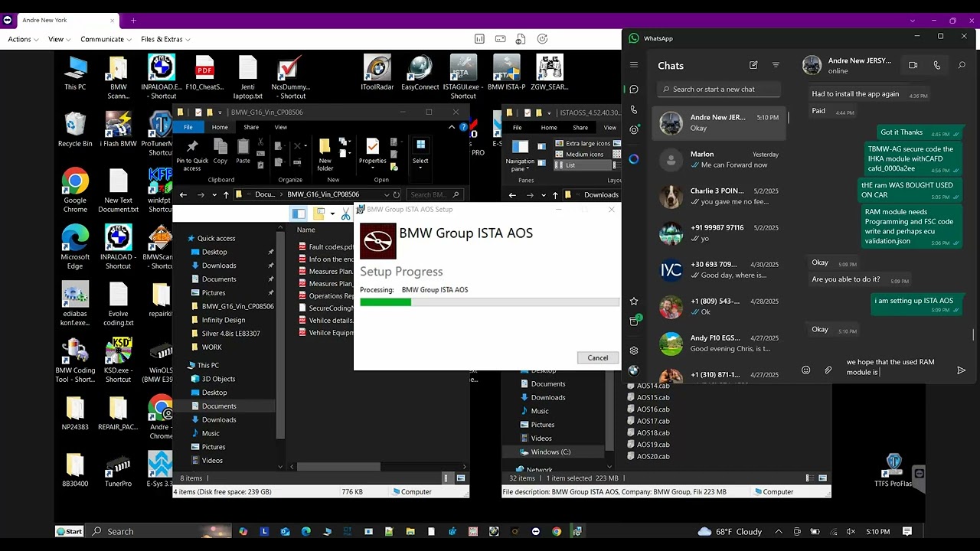The image size is (980, 551).
Task: Select the INPALOAD.EXE shortcut in top desktop row
Action: (x=160, y=78)
